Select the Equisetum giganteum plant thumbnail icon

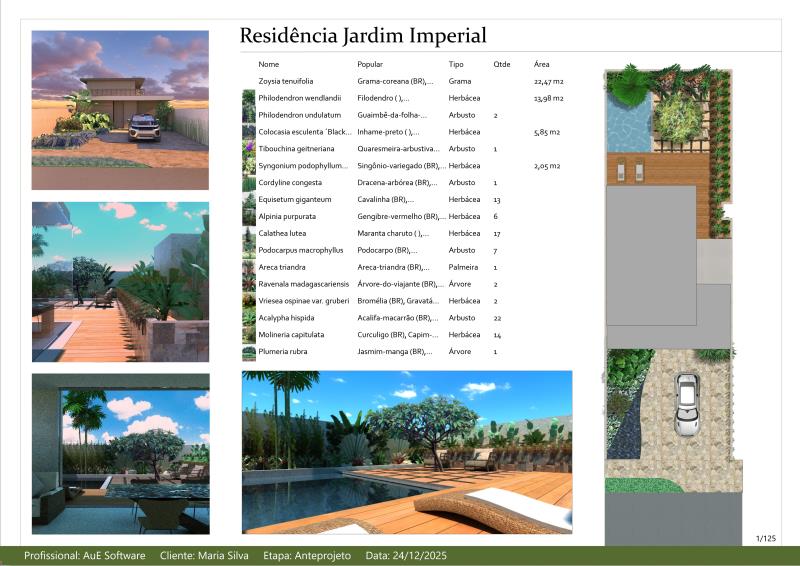[x=248, y=200]
